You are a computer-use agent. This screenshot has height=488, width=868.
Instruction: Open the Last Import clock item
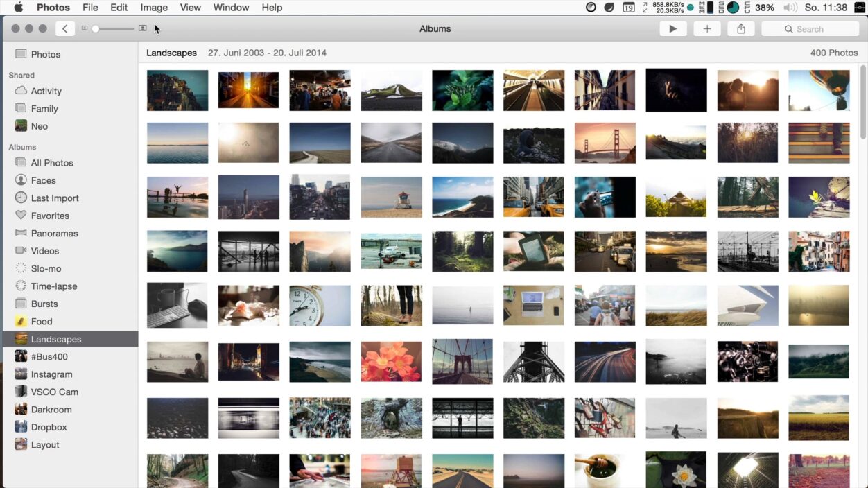[x=54, y=198]
